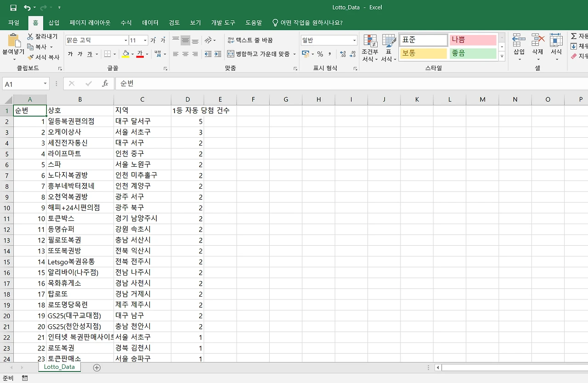Increase decimal places in number group

coord(343,54)
